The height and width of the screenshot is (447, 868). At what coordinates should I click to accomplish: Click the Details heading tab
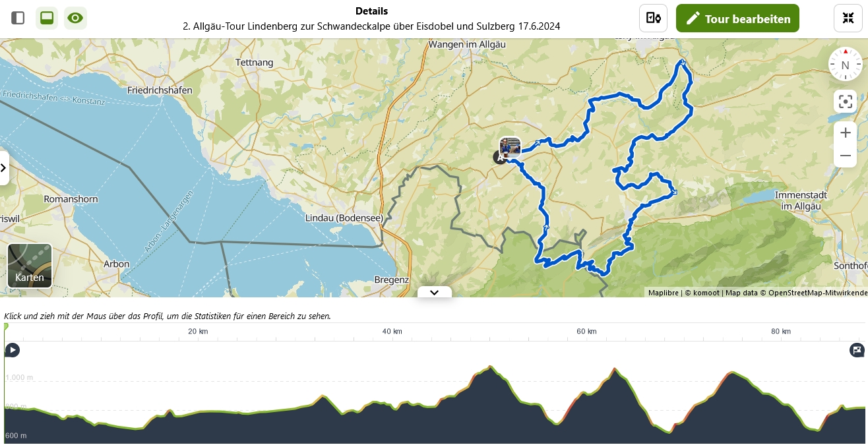coord(371,11)
